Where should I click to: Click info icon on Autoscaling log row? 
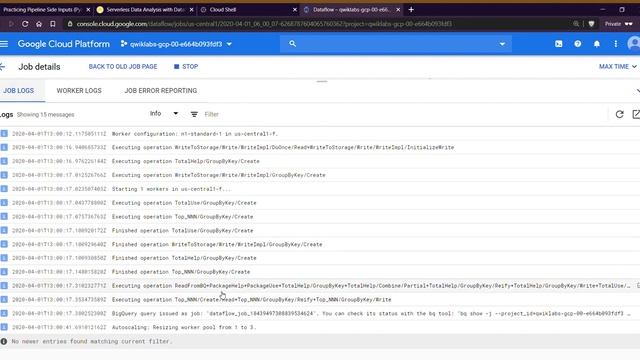pos(4,327)
